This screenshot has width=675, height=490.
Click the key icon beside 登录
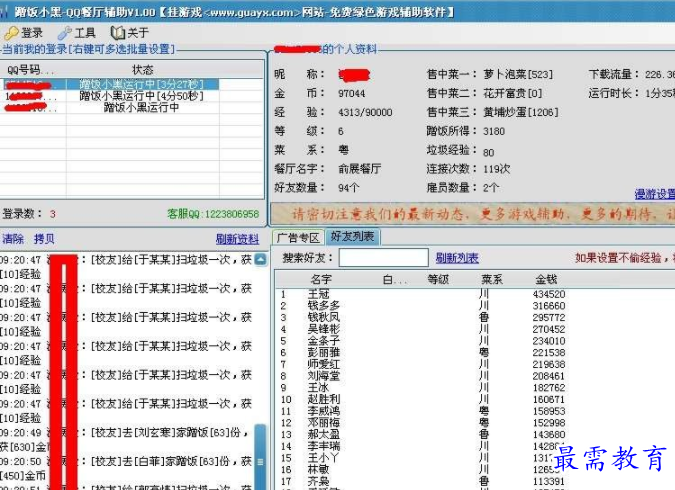tap(11, 33)
